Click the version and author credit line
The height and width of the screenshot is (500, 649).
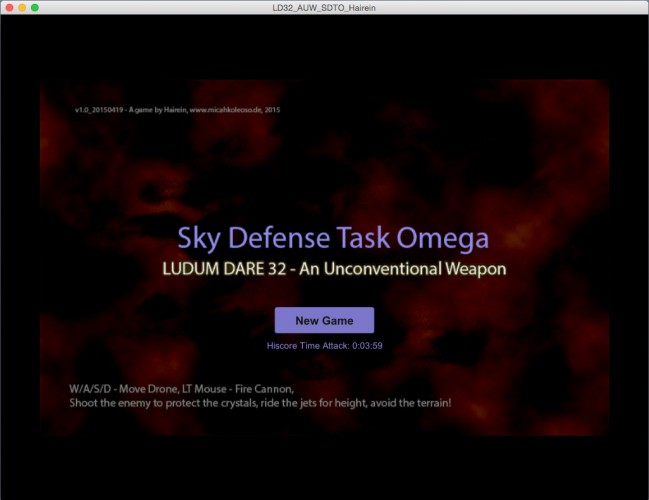(x=178, y=110)
